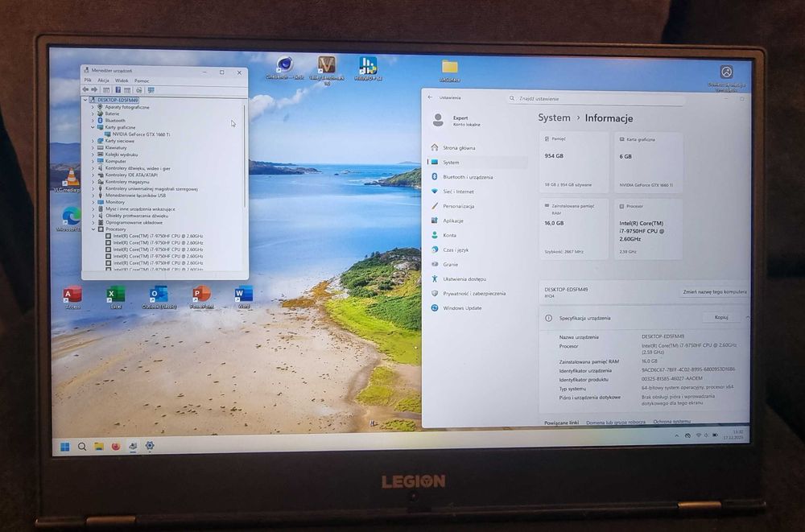Image resolution: width=805 pixels, height=532 pixels.
Task: Click the Windows Start button in the taskbar
Action: coord(65,447)
